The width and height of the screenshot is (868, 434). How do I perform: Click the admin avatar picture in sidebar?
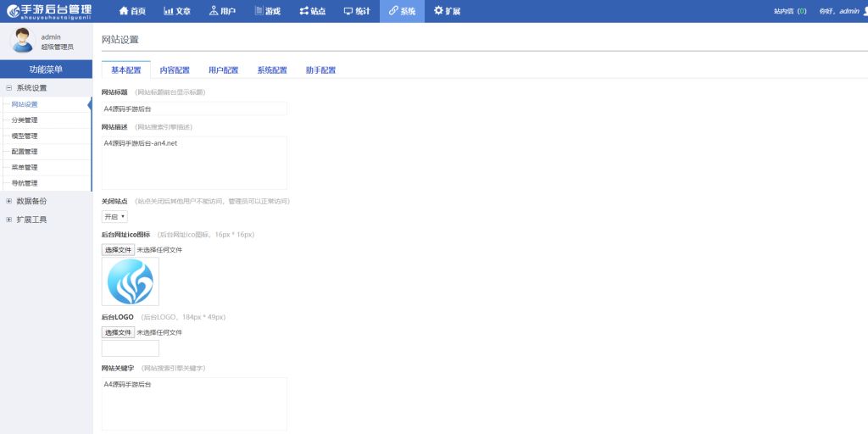pyautogui.click(x=23, y=41)
